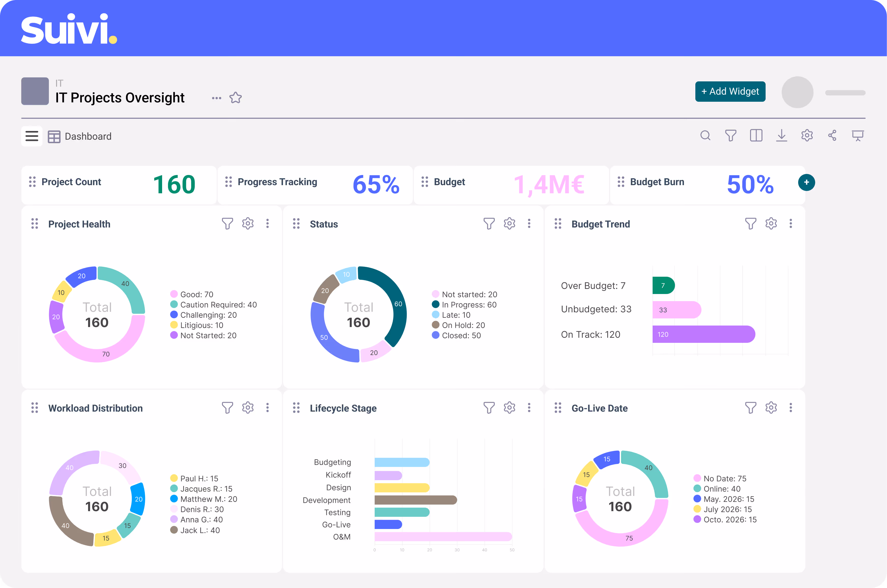Toggle the hamburger sidebar menu
The width and height of the screenshot is (887, 588).
click(x=32, y=136)
